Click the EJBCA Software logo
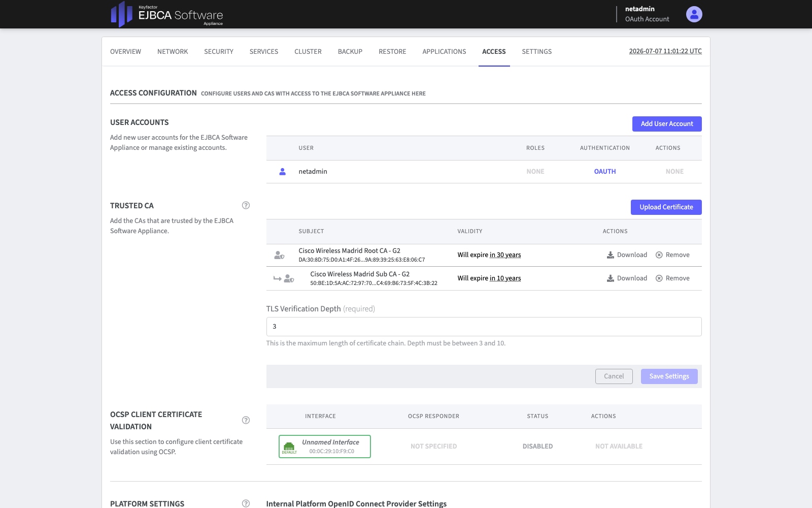Screen dimensions: 812x508 tap(167, 14)
